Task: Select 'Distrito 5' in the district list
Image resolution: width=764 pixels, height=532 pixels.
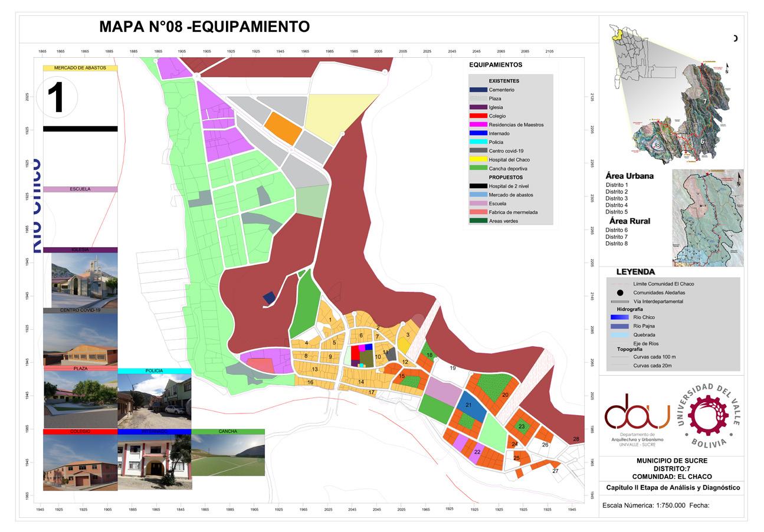Action: tap(617, 212)
